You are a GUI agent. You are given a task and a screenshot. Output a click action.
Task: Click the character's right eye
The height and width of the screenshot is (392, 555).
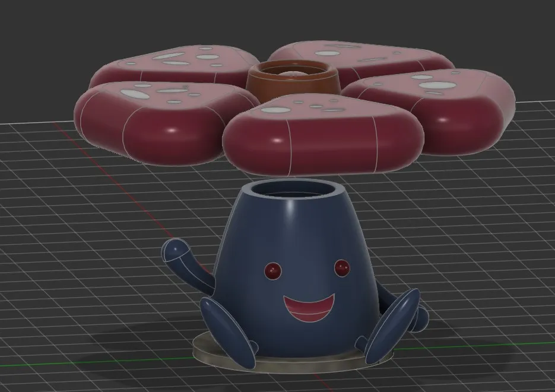tap(343, 268)
